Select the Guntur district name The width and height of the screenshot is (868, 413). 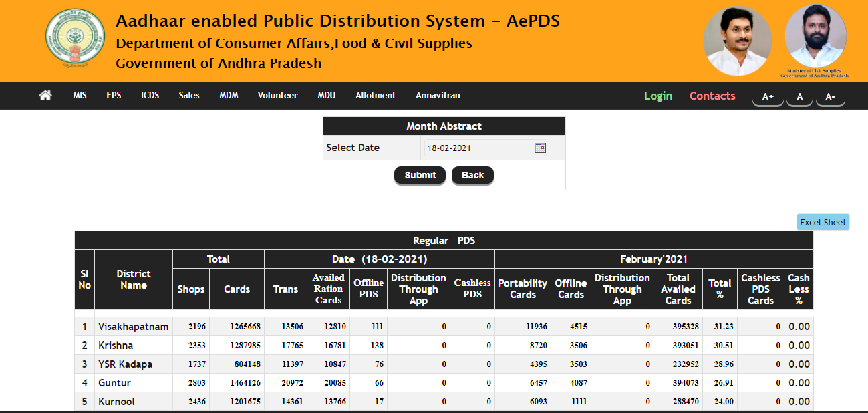click(114, 383)
